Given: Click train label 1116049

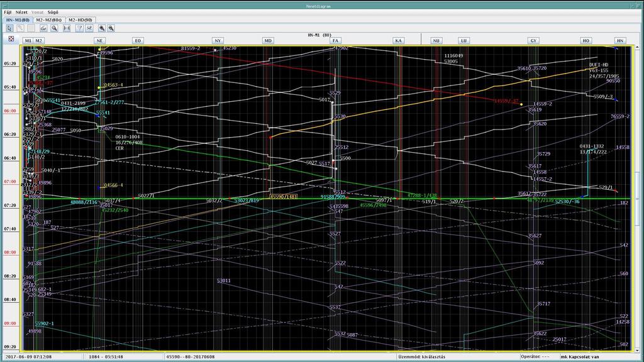Looking at the screenshot, I should coord(453,55).
